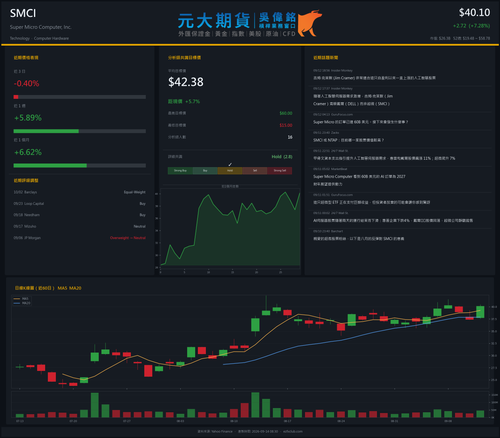The height and width of the screenshot is (438, 500).
Task: Click the analyst count value 16
Action: tap(290, 137)
